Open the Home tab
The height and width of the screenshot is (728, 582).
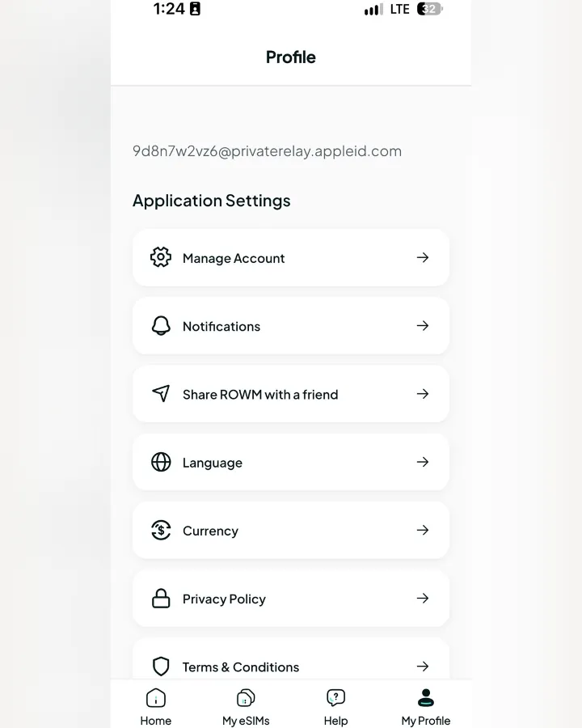(x=156, y=707)
